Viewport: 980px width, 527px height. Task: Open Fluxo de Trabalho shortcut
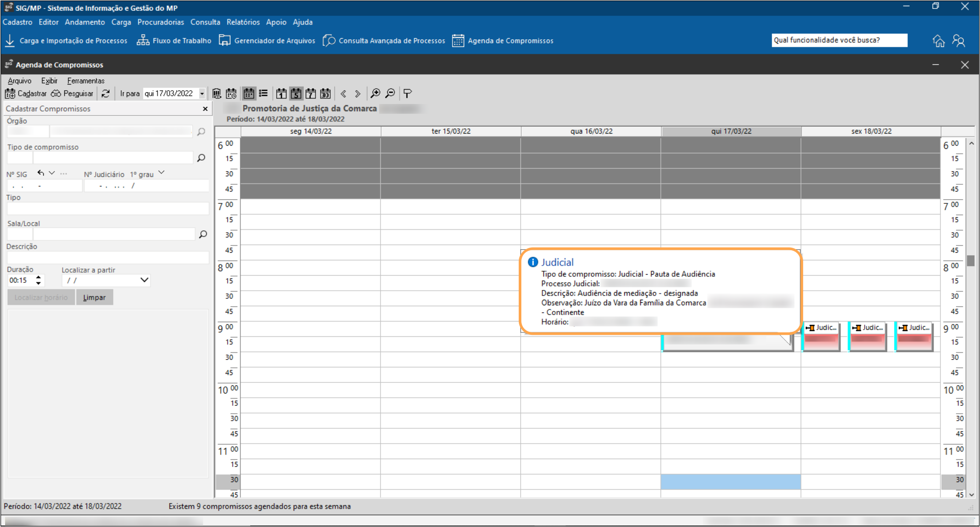click(174, 41)
